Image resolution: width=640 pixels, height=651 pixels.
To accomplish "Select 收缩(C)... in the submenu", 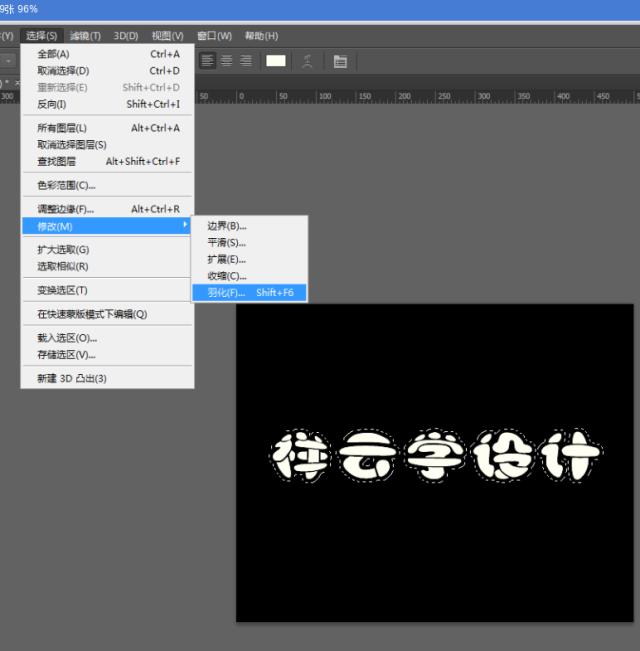I will tap(249, 276).
